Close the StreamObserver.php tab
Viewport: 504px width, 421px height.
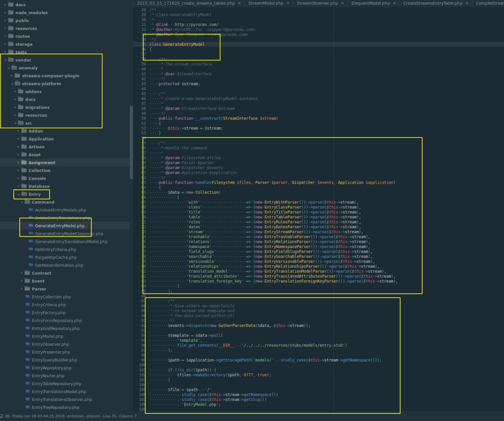click(x=342, y=3)
